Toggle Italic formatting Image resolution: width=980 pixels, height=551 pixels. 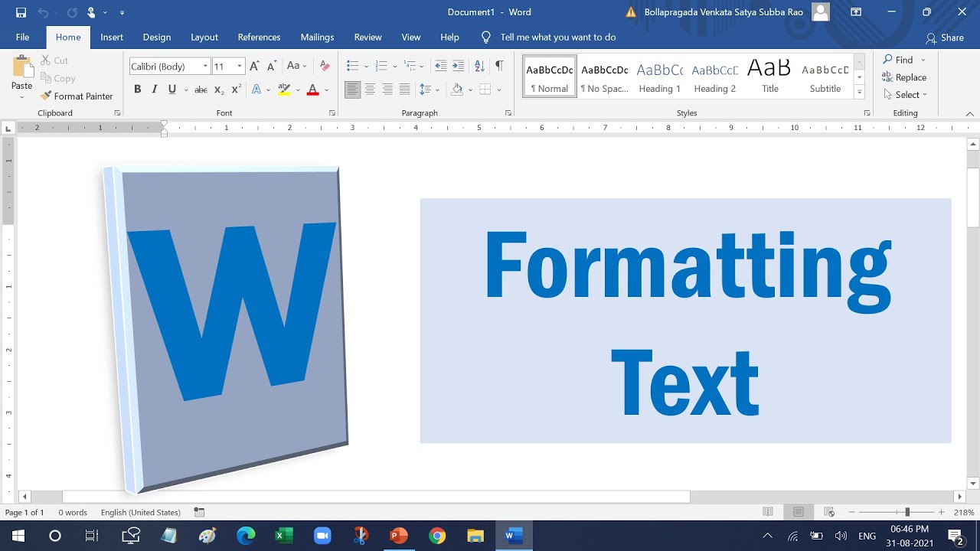click(x=154, y=90)
